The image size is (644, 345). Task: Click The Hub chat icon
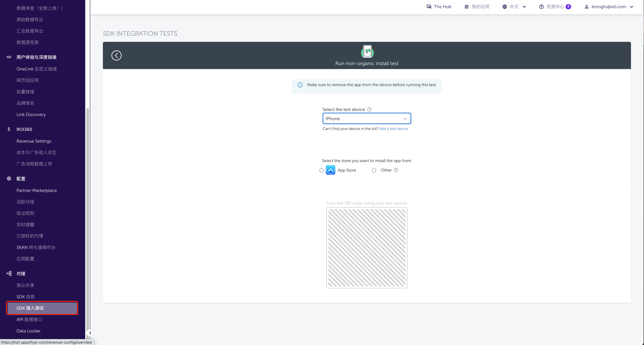(x=429, y=7)
